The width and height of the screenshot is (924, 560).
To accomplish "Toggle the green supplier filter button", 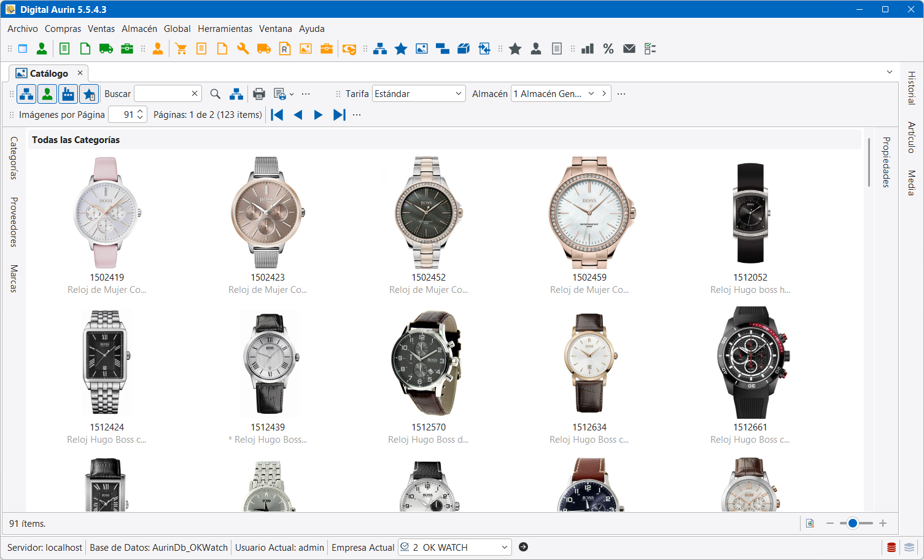I will click(47, 94).
